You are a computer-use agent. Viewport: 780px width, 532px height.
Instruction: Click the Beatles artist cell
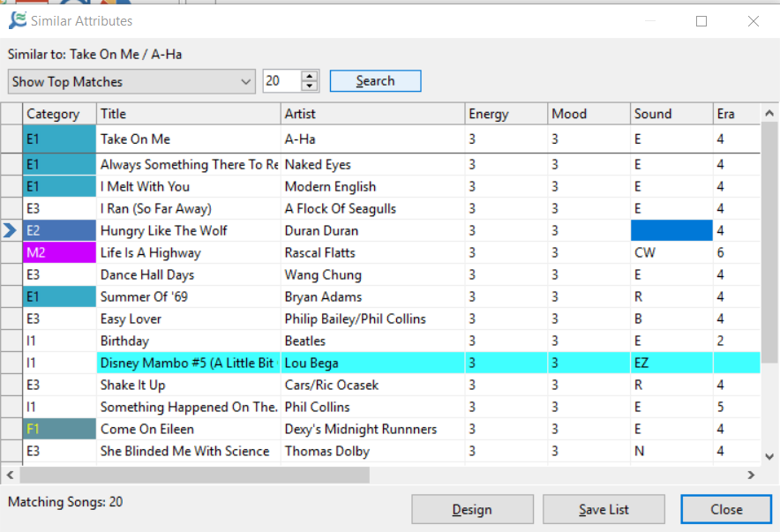(x=372, y=341)
